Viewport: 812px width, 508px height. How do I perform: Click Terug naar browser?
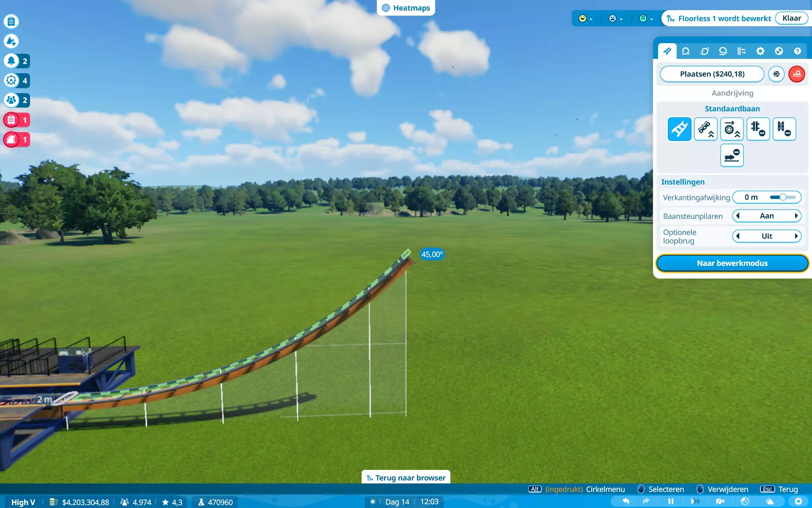[406, 478]
